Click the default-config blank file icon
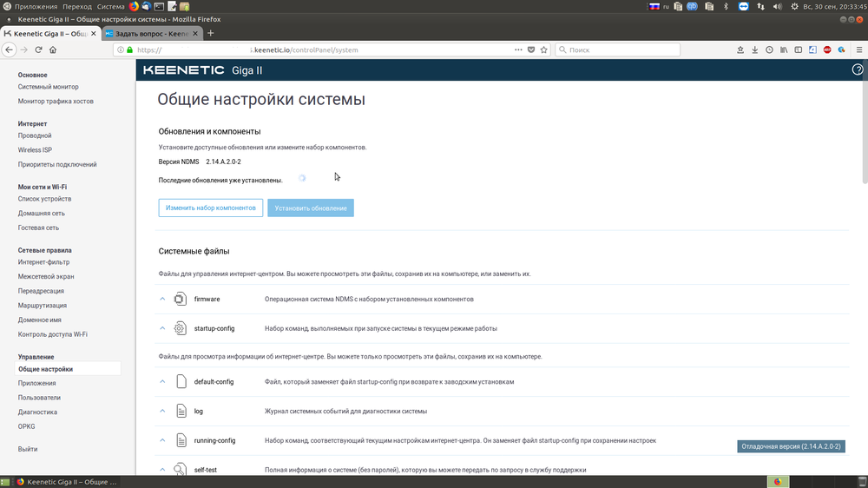This screenshot has width=868, height=488. point(181,382)
